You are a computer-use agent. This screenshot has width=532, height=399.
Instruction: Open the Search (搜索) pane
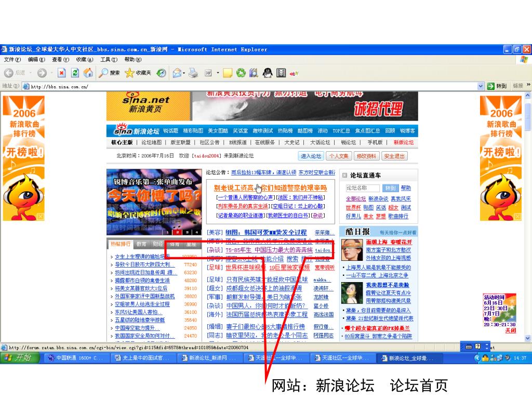(109, 73)
